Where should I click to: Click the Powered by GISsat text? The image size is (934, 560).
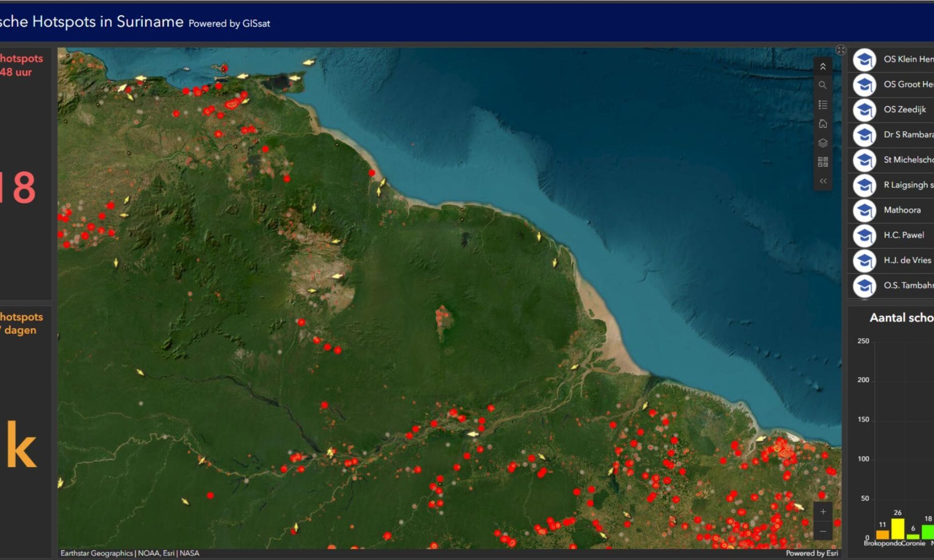click(230, 21)
